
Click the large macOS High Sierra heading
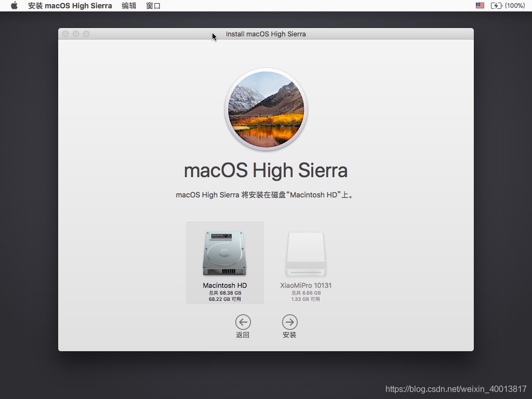pos(265,170)
